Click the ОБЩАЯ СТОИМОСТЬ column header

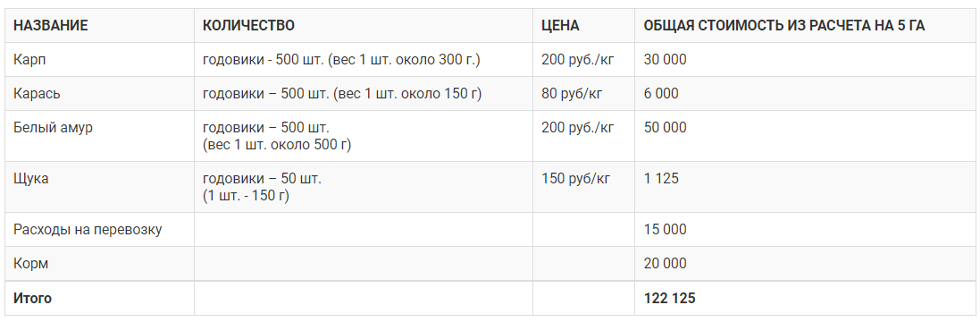point(784,26)
